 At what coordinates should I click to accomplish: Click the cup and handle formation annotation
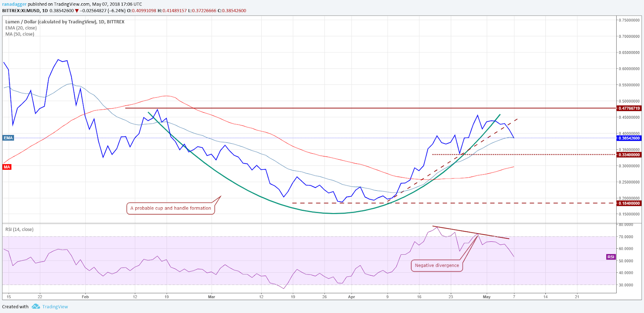pyautogui.click(x=171, y=208)
